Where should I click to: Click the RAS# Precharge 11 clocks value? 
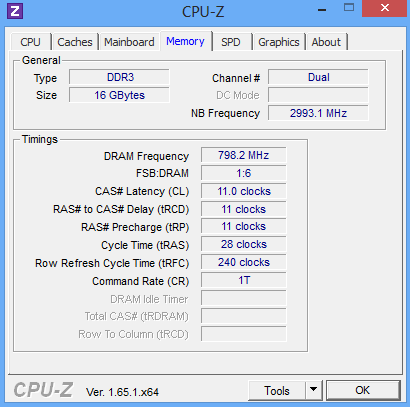coord(244,227)
